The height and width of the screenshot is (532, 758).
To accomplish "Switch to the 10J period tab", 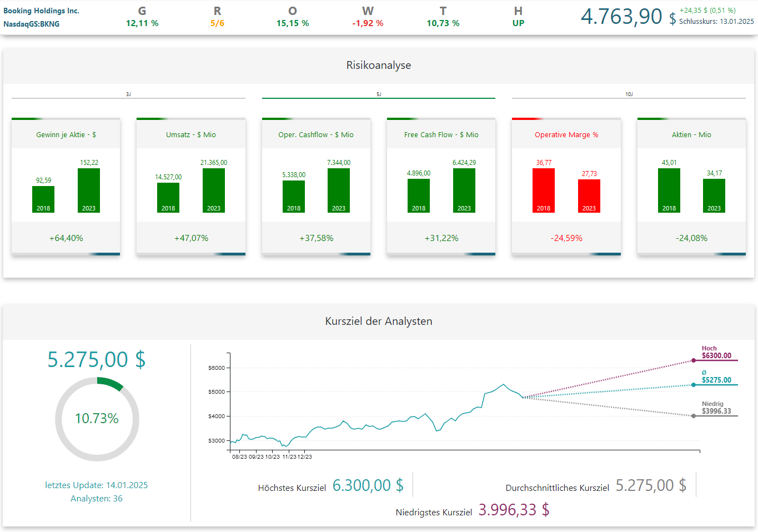I will [629, 94].
